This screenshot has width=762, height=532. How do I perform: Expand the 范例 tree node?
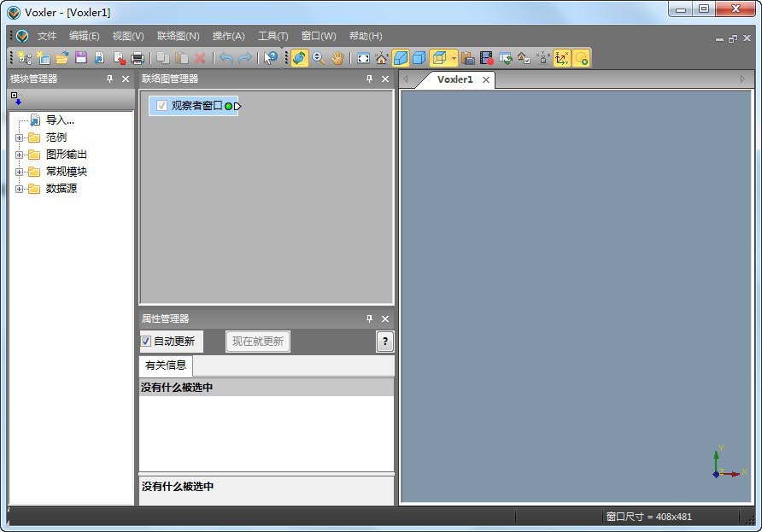(x=18, y=137)
